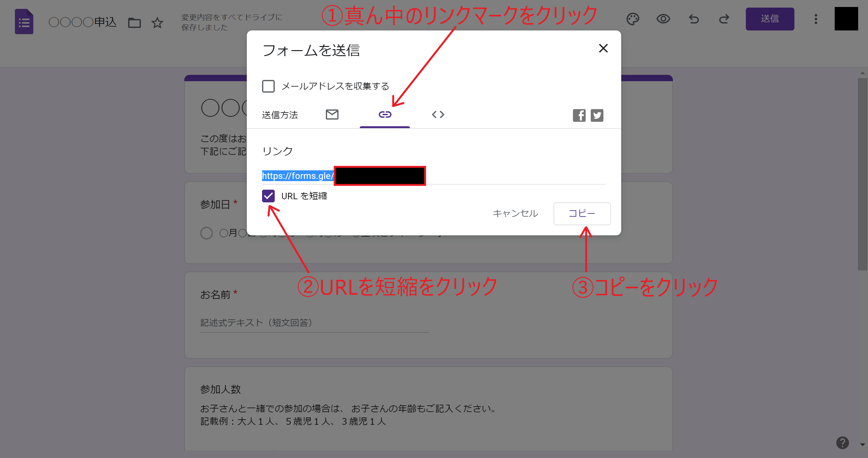868x458 pixels.
Task: Share form via Twitter icon
Action: (597, 115)
